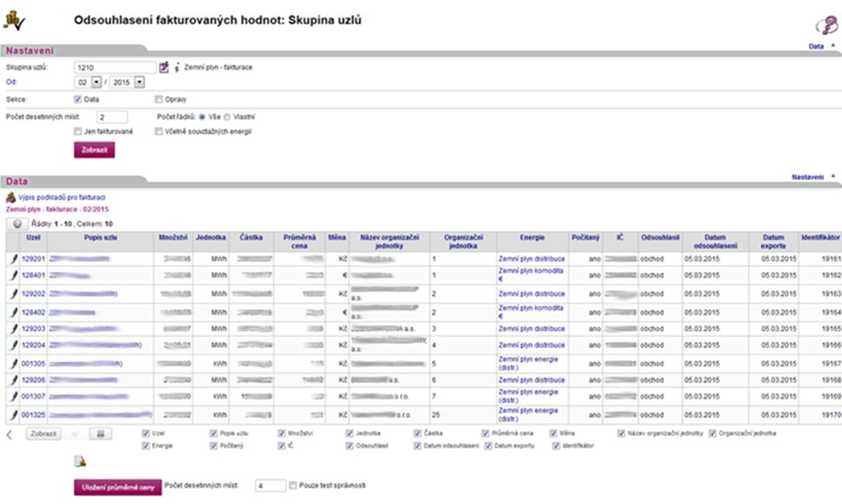842x504 pixels.
Task: Click the binoculars search button below the table
Action: (100, 433)
